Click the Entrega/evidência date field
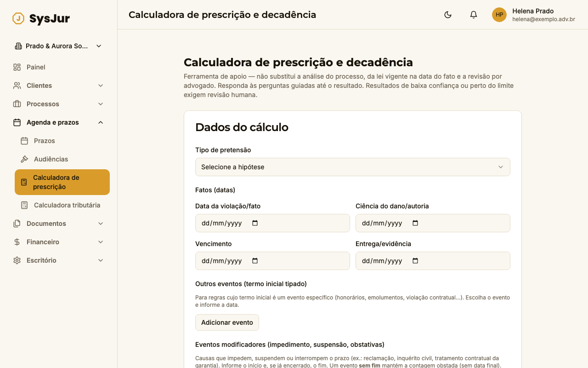Viewport: 588px width, 368px height. point(433,261)
